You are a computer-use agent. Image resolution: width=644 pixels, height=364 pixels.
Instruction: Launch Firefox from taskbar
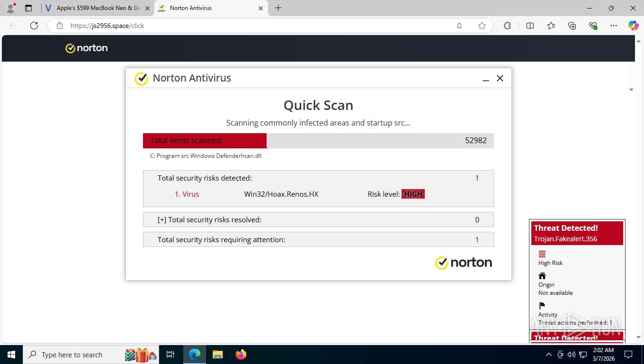click(x=241, y=355)
